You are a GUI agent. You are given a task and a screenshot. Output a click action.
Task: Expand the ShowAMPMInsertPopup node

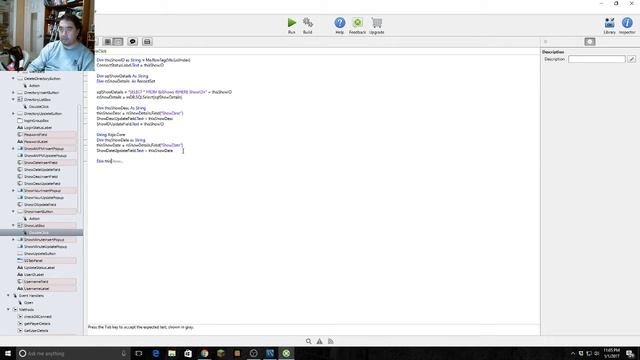pos(13,149)
